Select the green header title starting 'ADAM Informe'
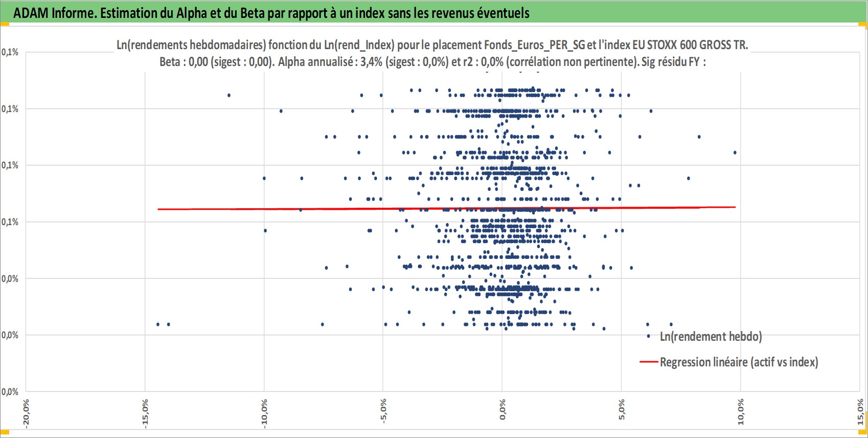Viewport: 868px width, 438px height. click(x=271, y=13)
